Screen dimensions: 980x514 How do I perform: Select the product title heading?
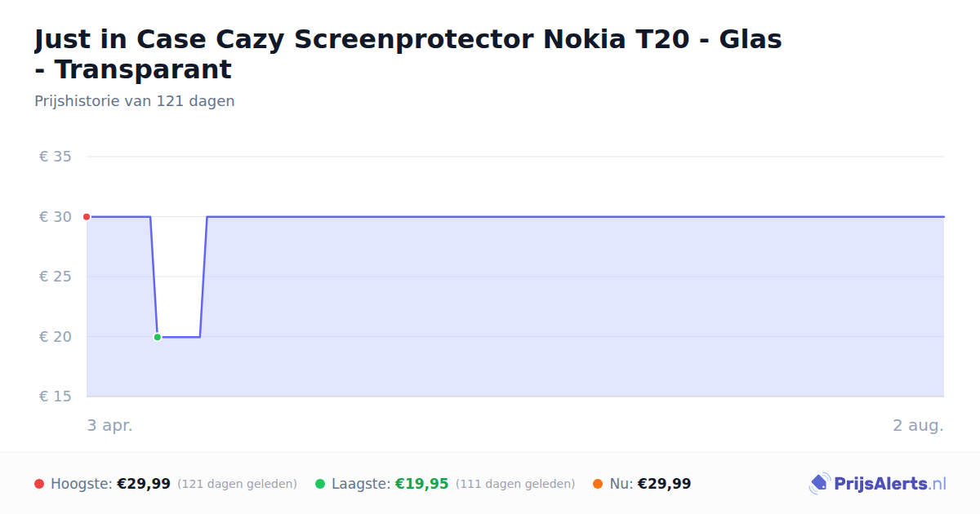[408, 54]
